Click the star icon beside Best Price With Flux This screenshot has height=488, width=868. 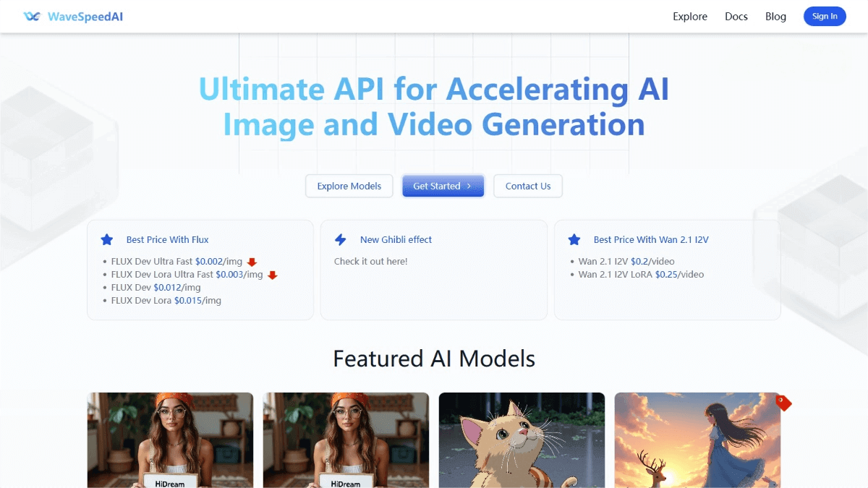pos(107,239)
